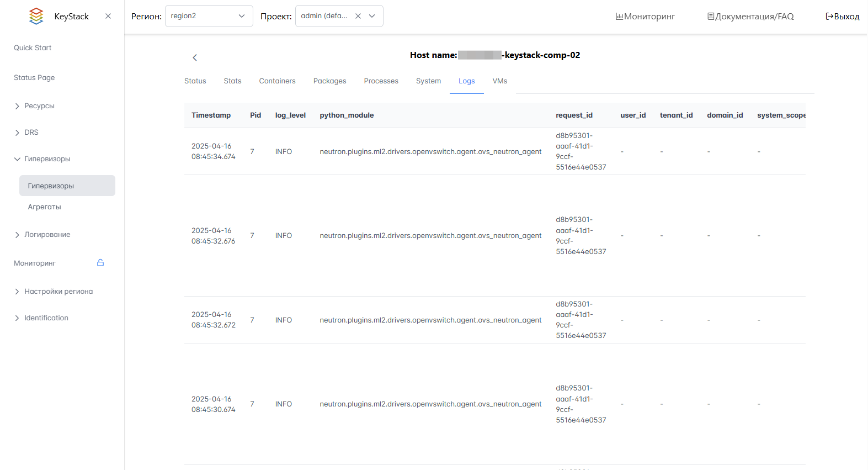Click the lock icon beside Мониторинг
868x470 pixels.
pos(100,263)
